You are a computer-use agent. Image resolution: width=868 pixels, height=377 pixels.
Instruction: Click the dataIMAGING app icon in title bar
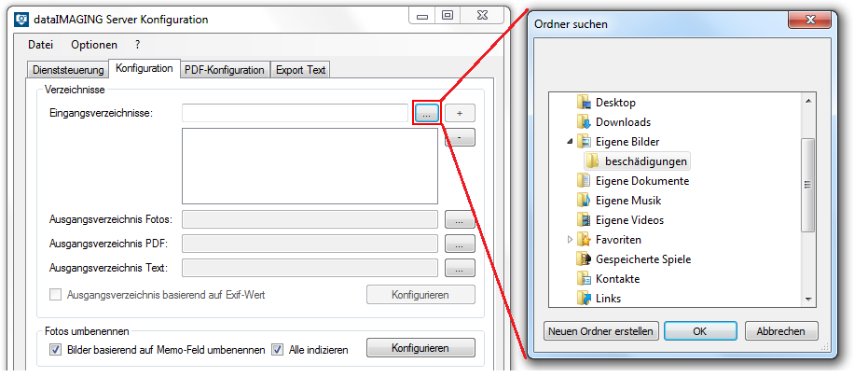(x=21, y=20)
